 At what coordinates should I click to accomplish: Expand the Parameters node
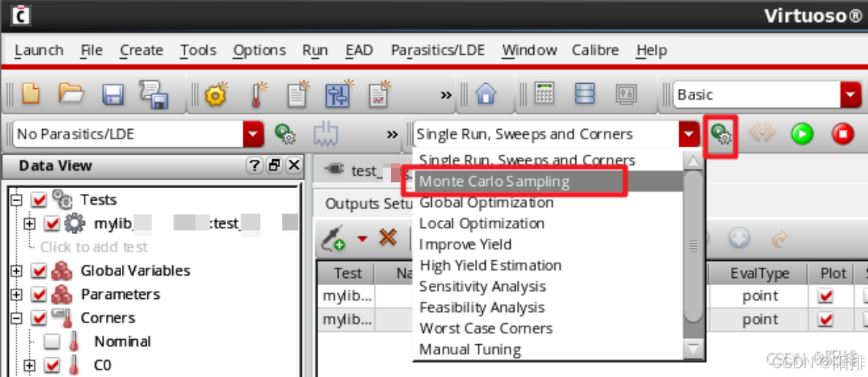tap(18, 295)
